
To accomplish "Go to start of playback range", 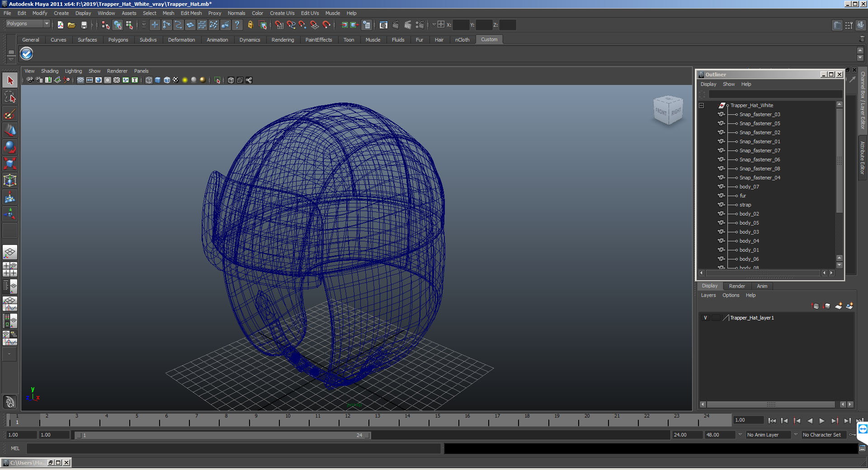I will point(772,421).
